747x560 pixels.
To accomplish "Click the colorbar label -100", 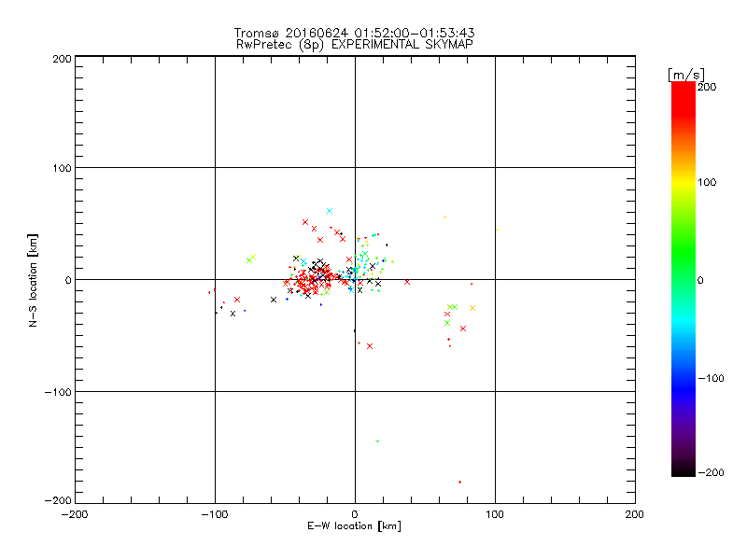I will pos(711,378).
